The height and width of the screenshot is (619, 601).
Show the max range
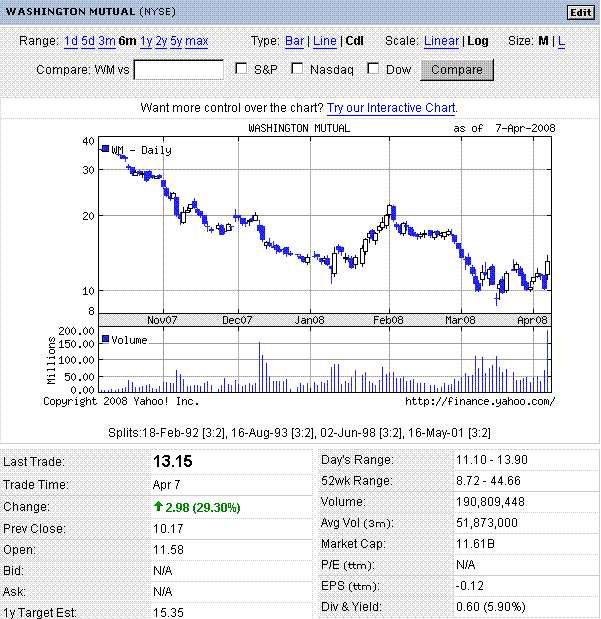(x=197, y=41)
